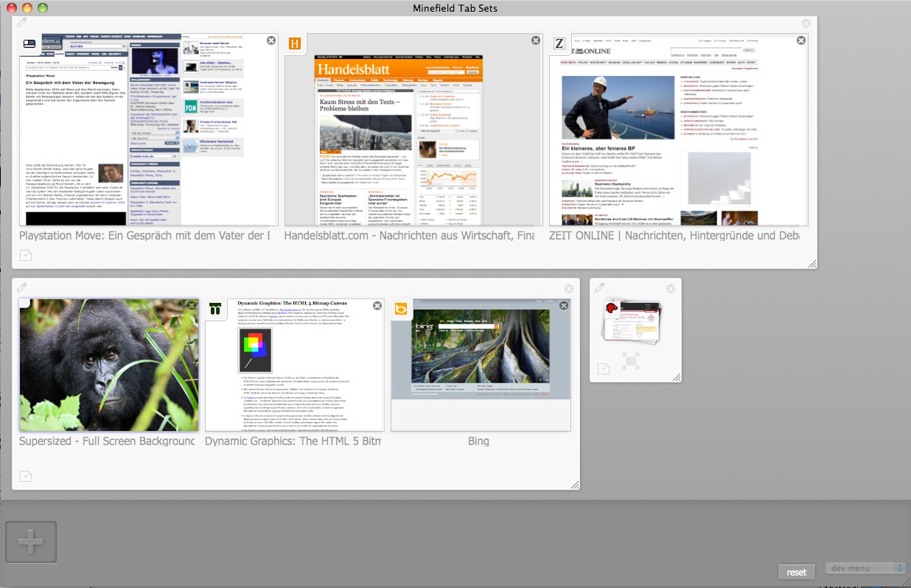
Task: Add a new tab in the Bing group
Action: (x=26, y=477)
